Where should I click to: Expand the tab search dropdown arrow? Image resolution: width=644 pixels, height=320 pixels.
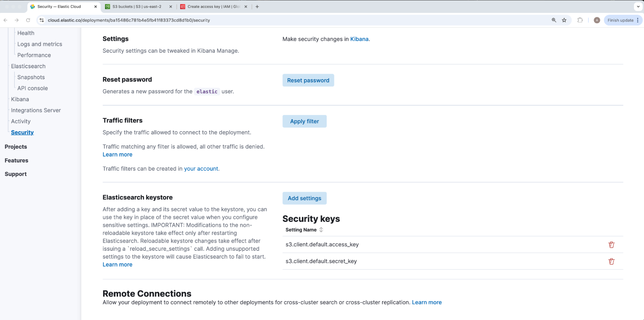pos(638,6)
